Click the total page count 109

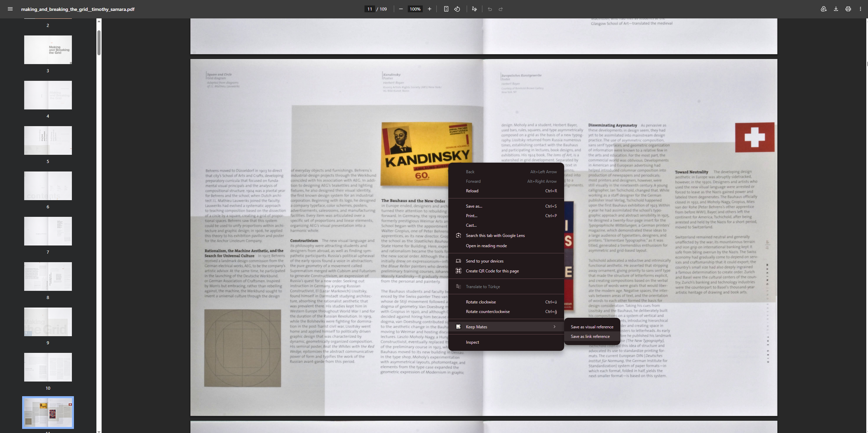383,9
